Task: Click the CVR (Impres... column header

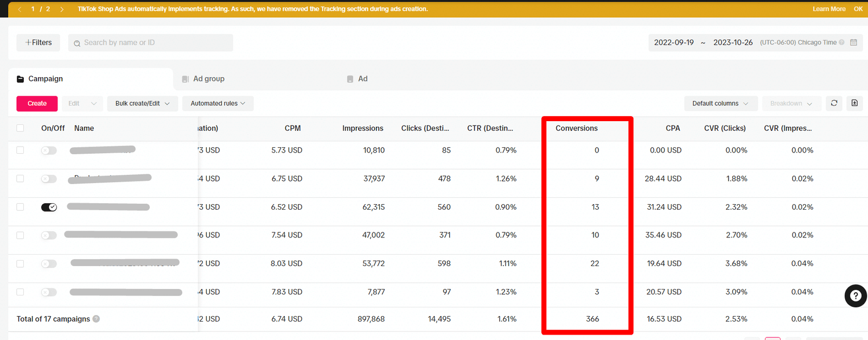Action: [788, 128]
